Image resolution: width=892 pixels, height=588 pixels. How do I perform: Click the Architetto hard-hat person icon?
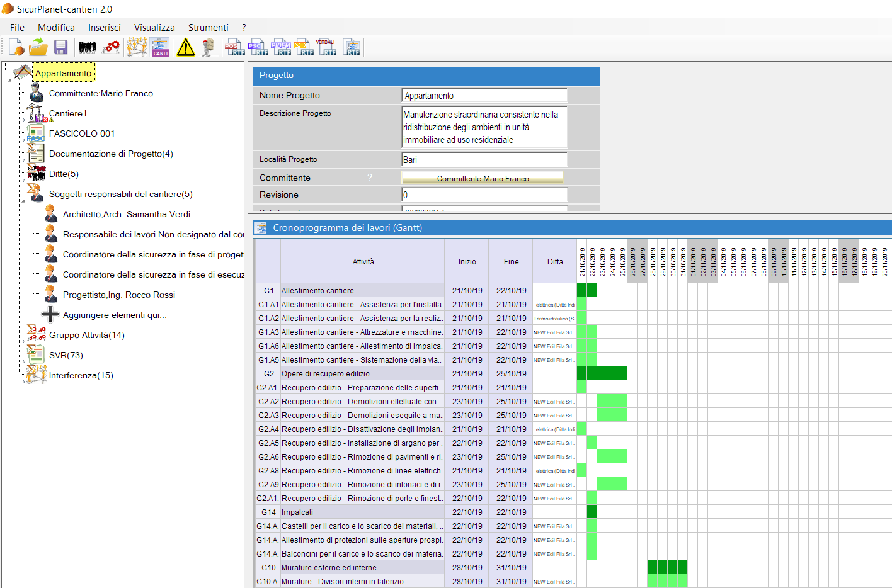click(51, 214)
